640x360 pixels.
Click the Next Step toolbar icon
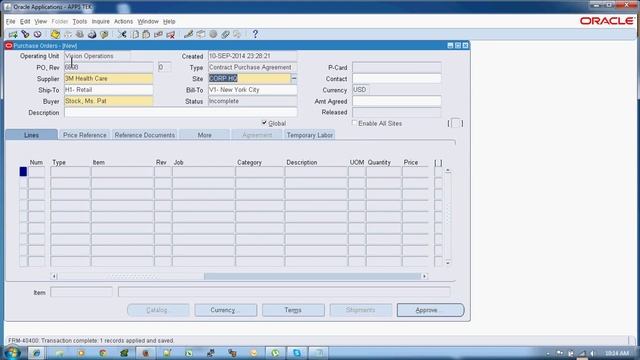tap(67, 34)
